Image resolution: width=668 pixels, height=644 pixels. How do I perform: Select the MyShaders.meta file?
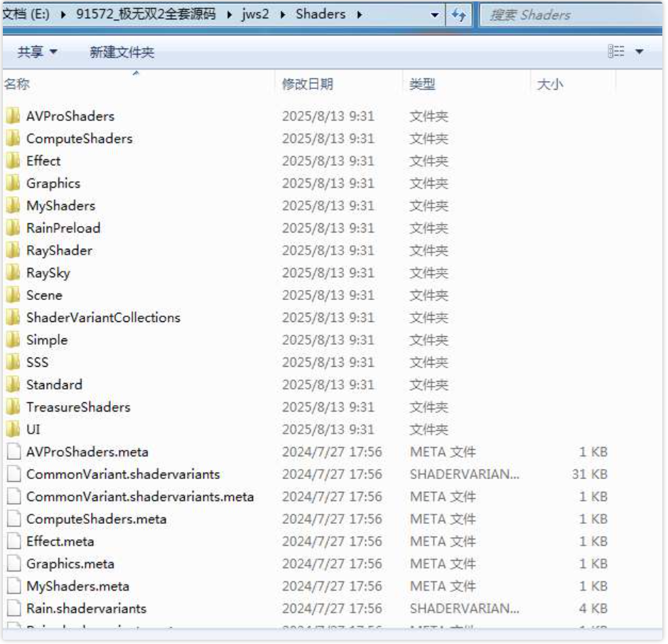(x=77, y=586)
